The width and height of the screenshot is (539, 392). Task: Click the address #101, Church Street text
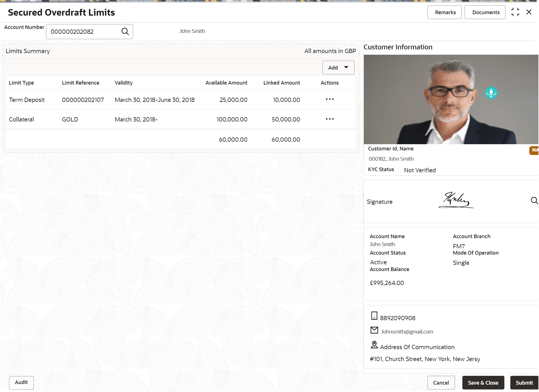[x=425, y=359]
